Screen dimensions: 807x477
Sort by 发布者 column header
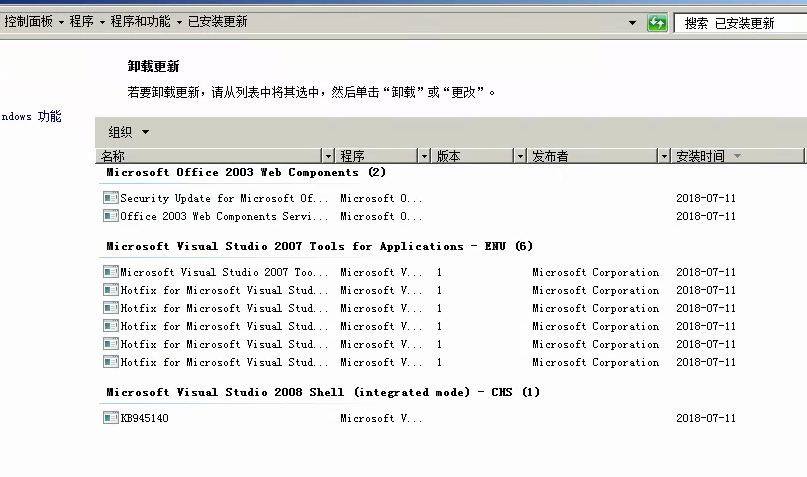(x=592, y=156)
